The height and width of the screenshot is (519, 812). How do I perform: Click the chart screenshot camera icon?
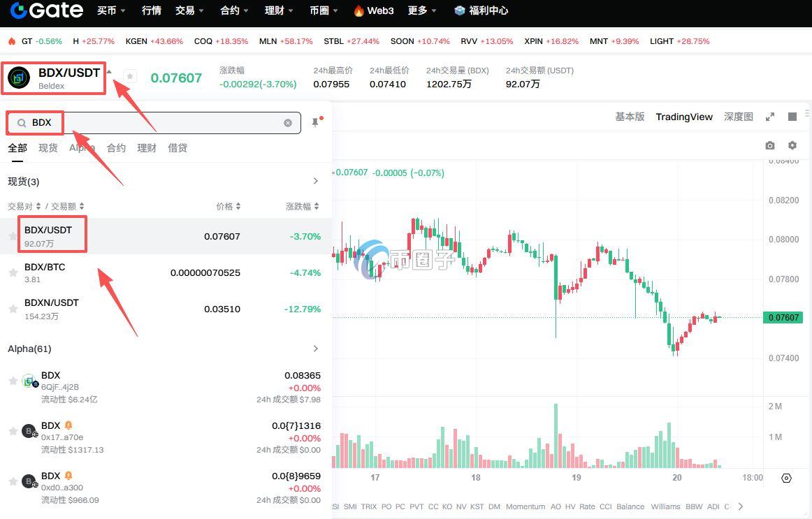pos(769,145)
